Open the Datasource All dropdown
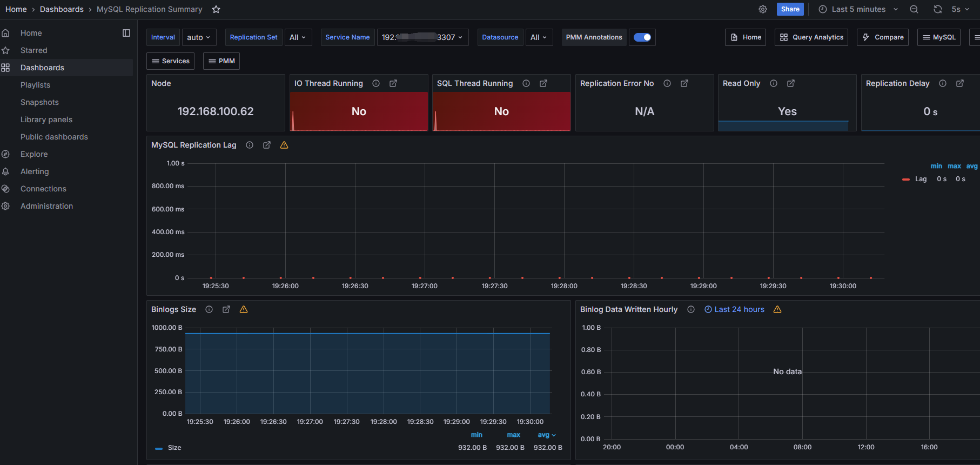The width and height of the screenshot is (980, 465). 539,37
